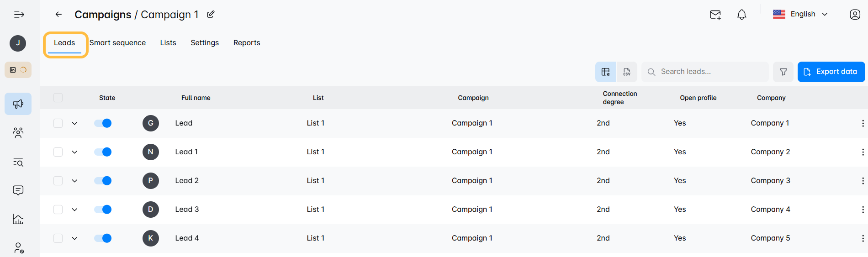Screen dimensions: 868x257
Task: Click the CSV file view icon
Action: click(x=627, y=72)
